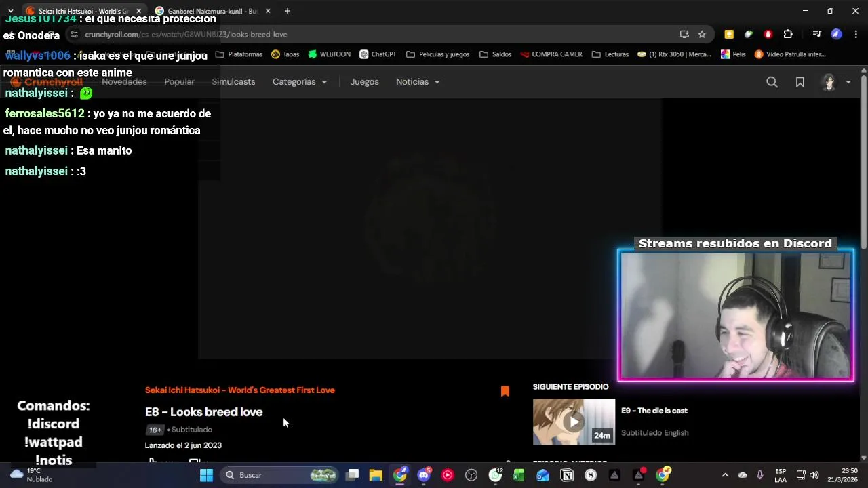868x488 pixels.
Task: Click the microphone icon in system tray
Action: (x=759, y=475)
